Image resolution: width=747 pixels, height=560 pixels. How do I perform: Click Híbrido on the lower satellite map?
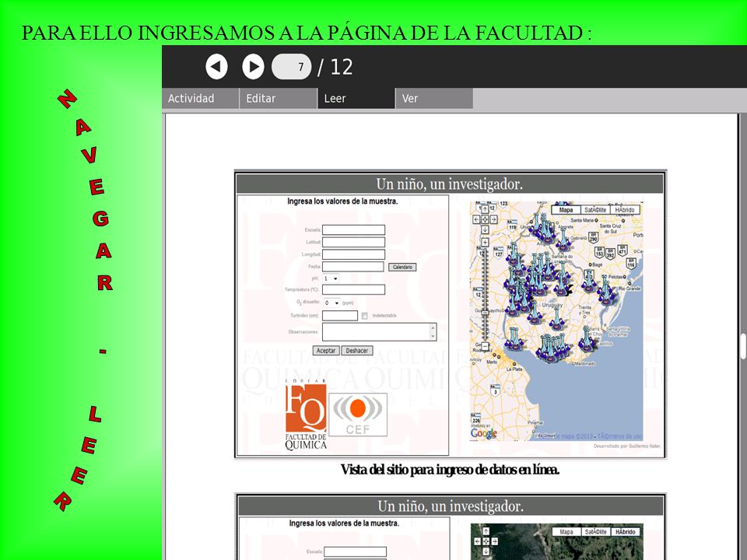[x=625, y=532]
